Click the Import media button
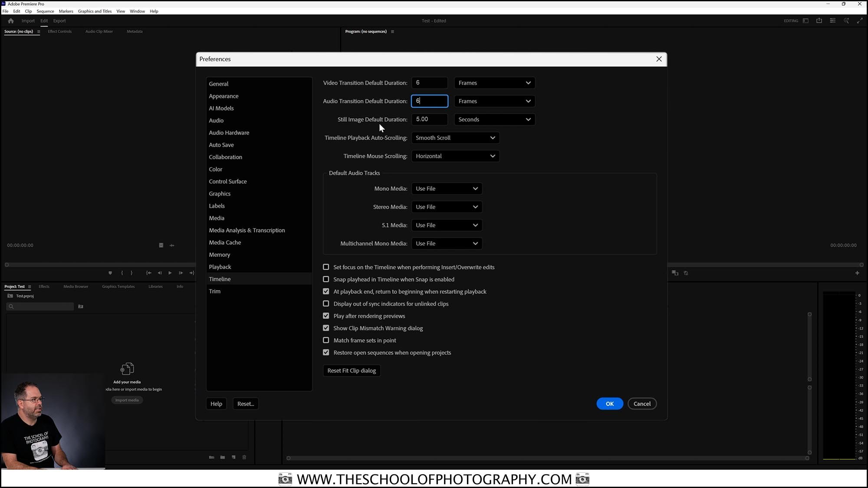The width and height of the screenshot is (868, 488). [127, 400]
